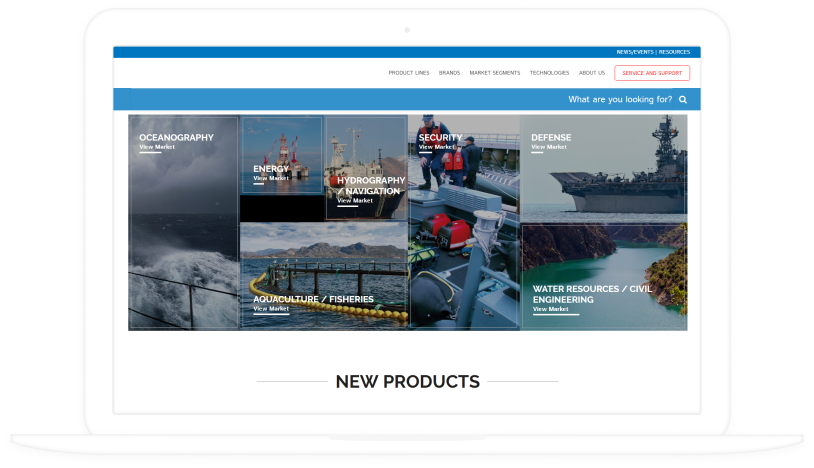Open View Market under Hydrography / Navigation
Screen dimensions: 814x468
pyautogui.click(x=355, y=201)
